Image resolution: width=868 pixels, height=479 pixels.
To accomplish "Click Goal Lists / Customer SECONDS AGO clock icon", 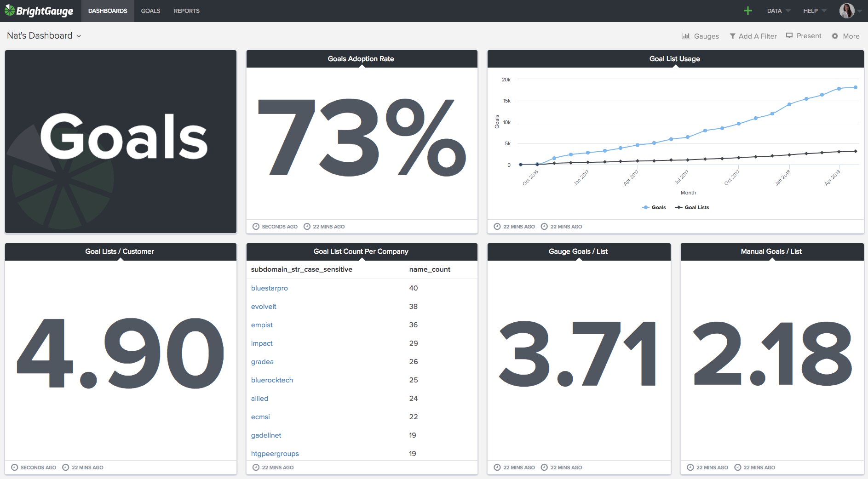I will coord(15,467).
